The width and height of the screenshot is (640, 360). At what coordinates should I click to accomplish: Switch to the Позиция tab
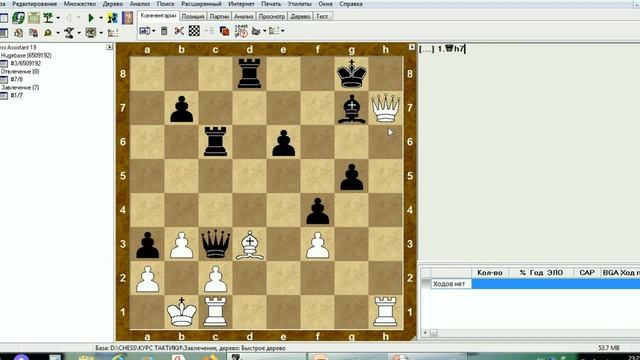click(x=193, y=16)
